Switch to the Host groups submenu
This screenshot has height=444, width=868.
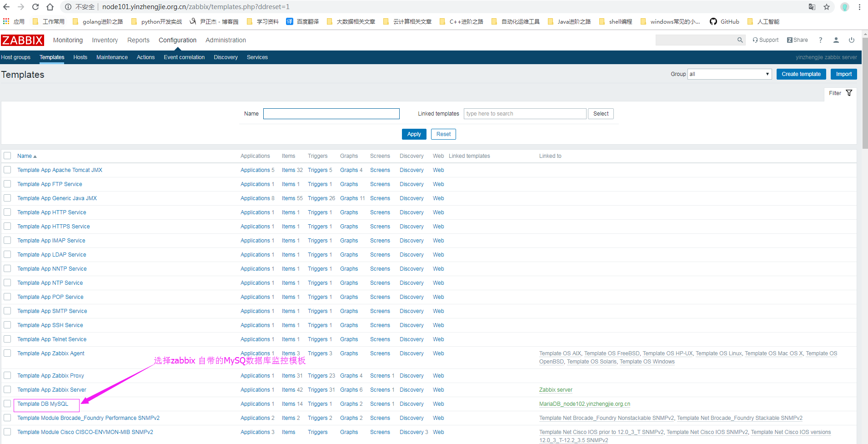(x=15, y=57)
